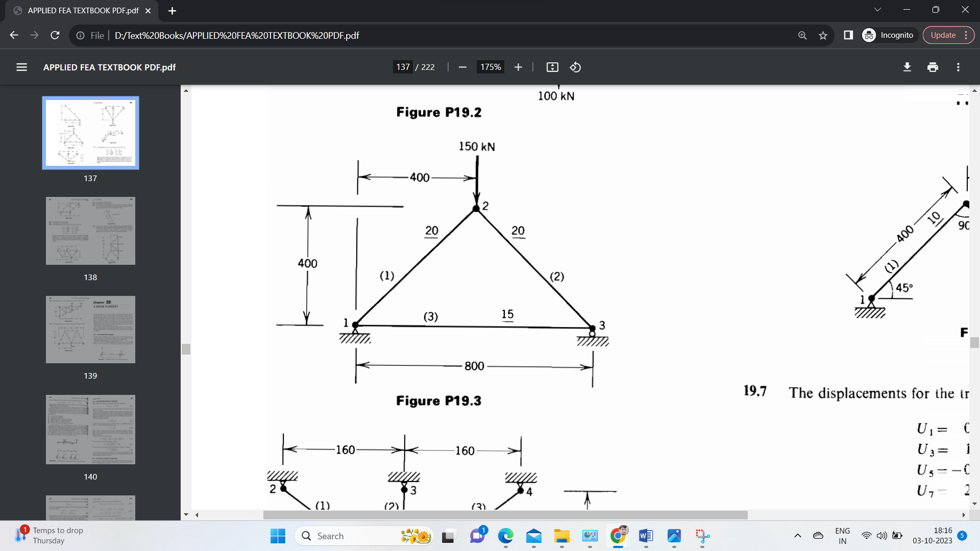Select the page 139 thumbnail
Viewport: 980px width, 551px height.
[90, 329]
